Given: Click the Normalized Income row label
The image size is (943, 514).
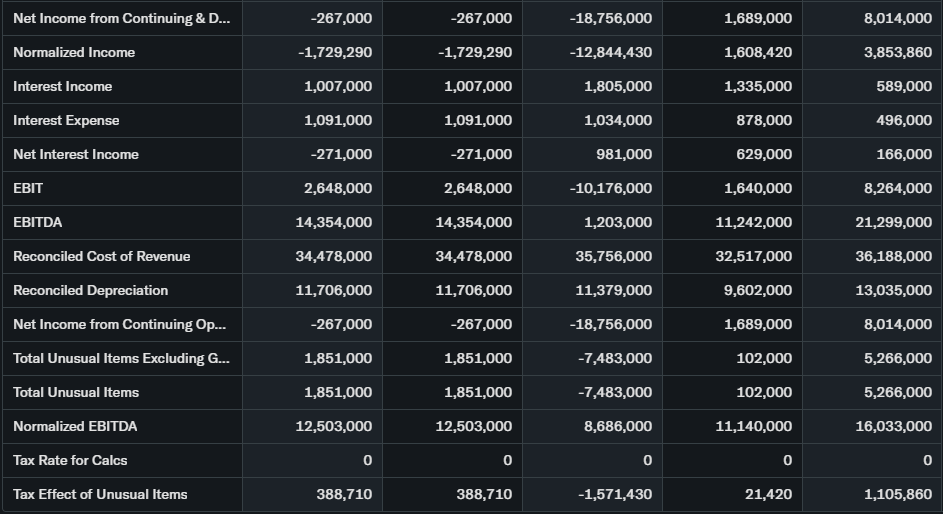Looking at the screenshot, I should click(74, 52).
